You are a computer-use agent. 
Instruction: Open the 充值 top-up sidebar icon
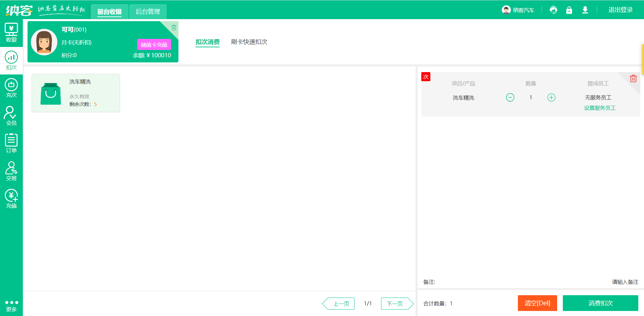[11, 199]
